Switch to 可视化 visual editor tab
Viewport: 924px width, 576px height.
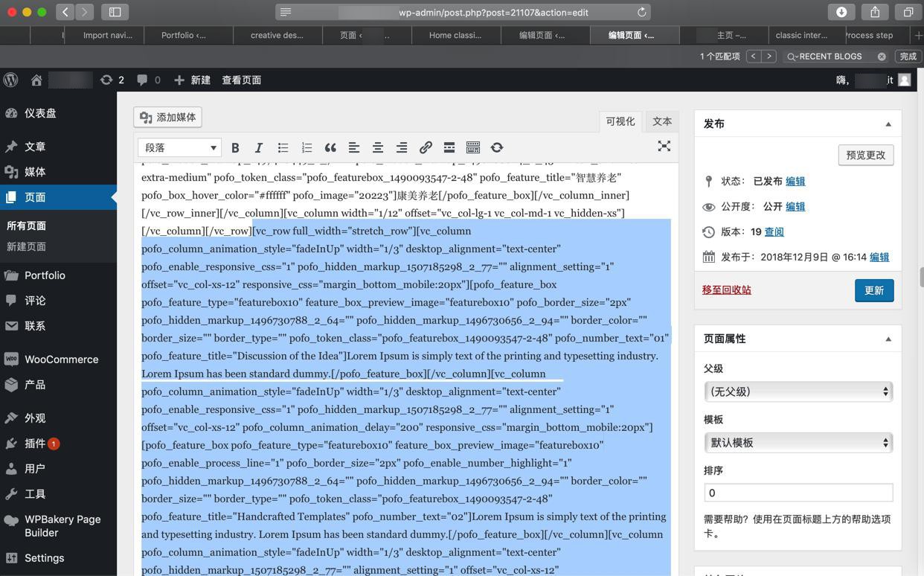point(620,121)
